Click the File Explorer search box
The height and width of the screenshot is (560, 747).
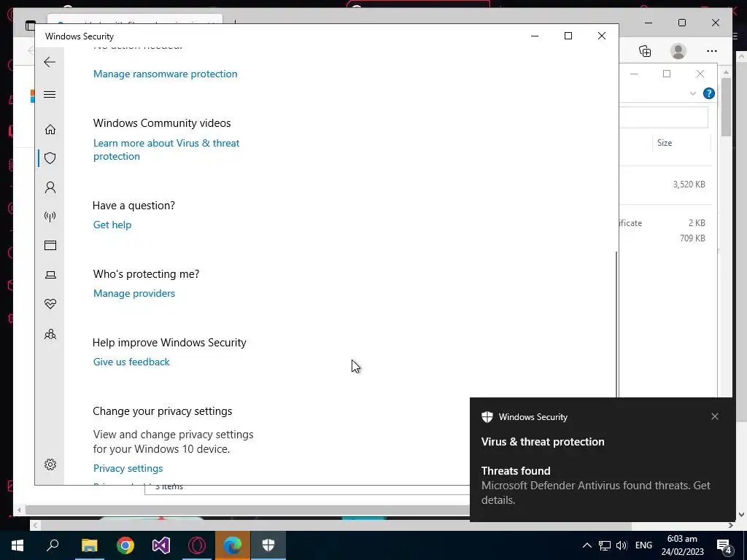(x=664, y=117)
